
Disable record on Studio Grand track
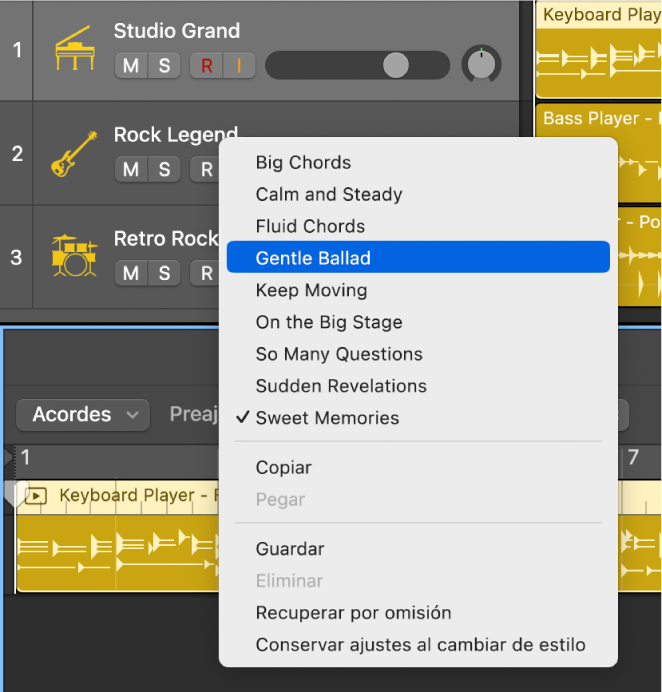tap(207, 66)
